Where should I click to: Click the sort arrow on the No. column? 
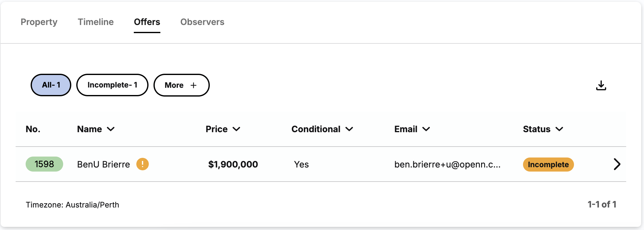click(33, 129)
